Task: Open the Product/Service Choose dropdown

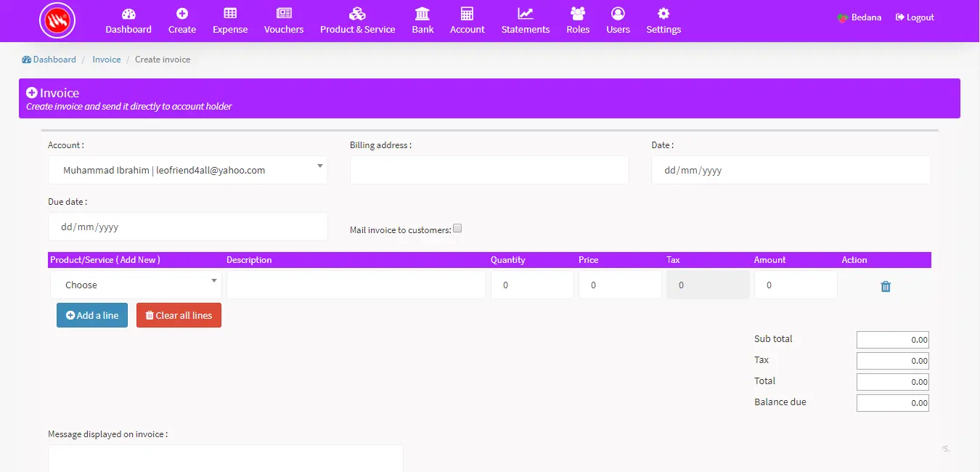Action: pos(136,285)
